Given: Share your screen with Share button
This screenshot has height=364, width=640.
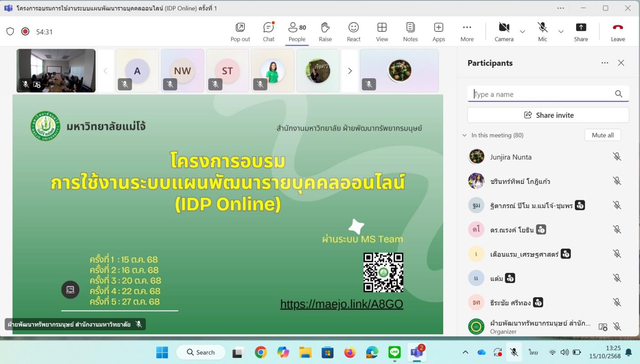Looking at the screenshot, I should 581,32.
